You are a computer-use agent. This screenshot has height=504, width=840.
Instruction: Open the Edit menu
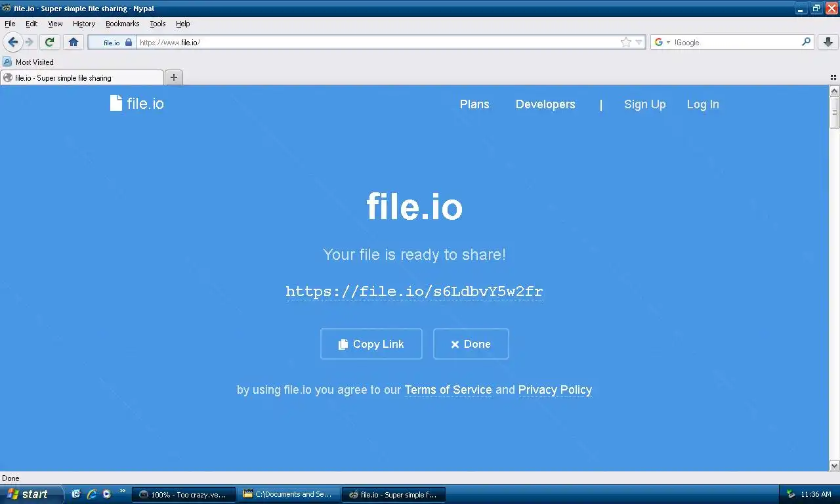coord(31,24)
